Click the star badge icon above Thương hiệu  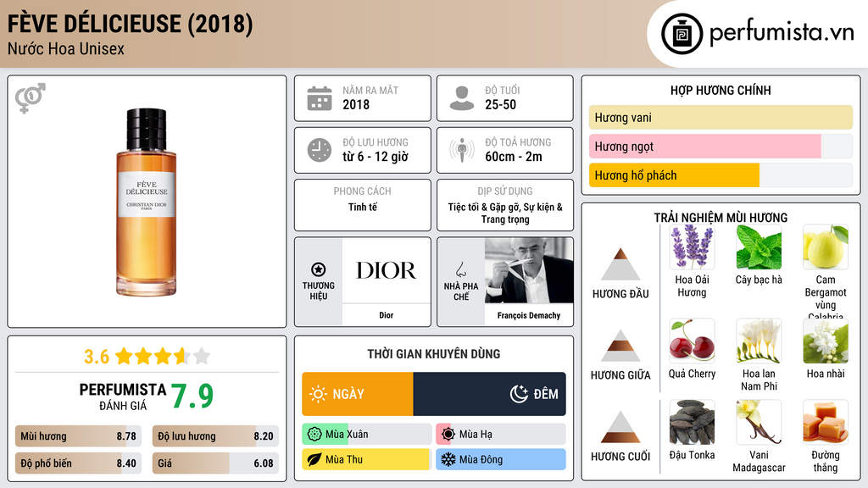click(319, 269)
